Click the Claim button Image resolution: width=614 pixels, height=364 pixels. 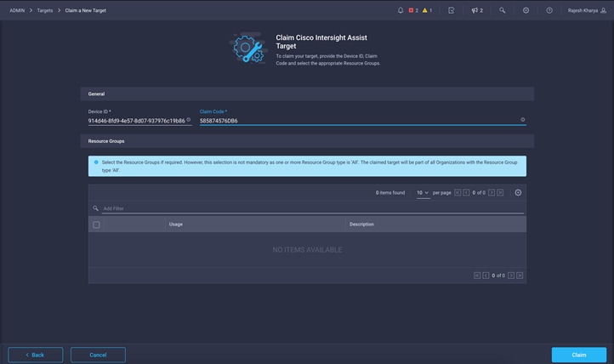pos(579,355)
